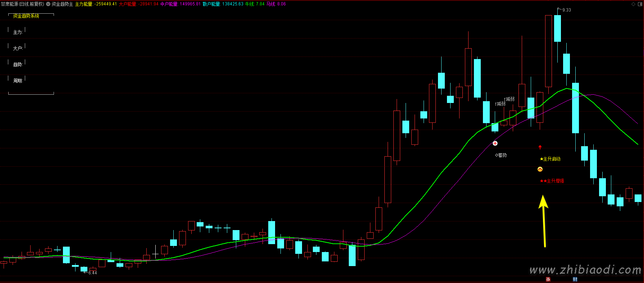Select the 9.33 high price flag label
This screenshot has width=644, height=283.
pyautogui.click(x=566, y=10)
